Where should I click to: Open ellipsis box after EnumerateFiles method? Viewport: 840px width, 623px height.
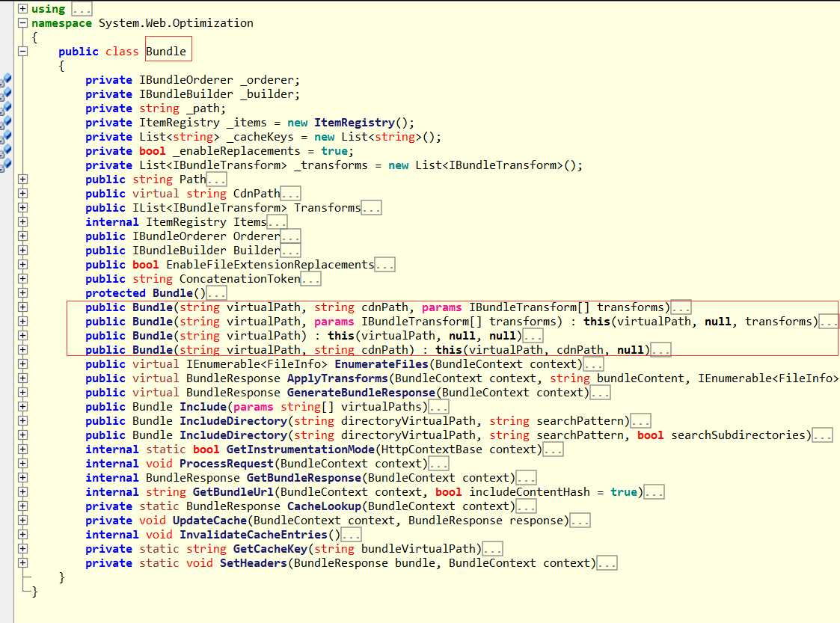click(x=594, y=364)
